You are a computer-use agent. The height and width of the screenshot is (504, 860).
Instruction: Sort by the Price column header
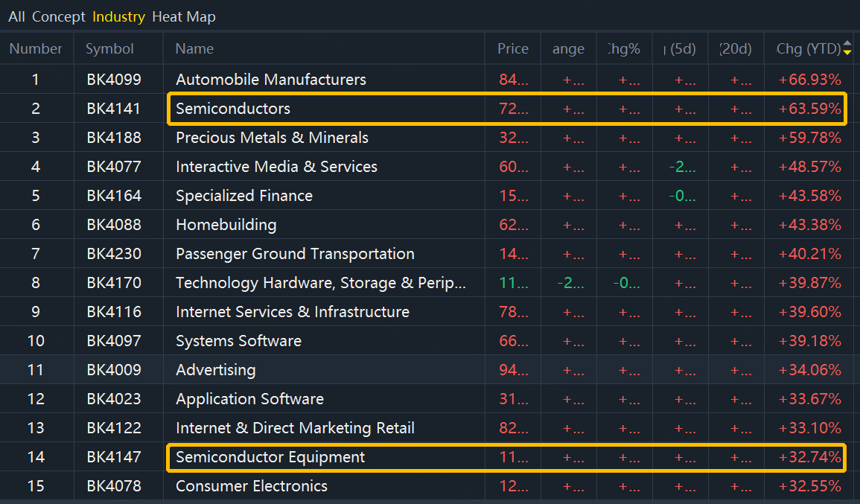[512, 49]
